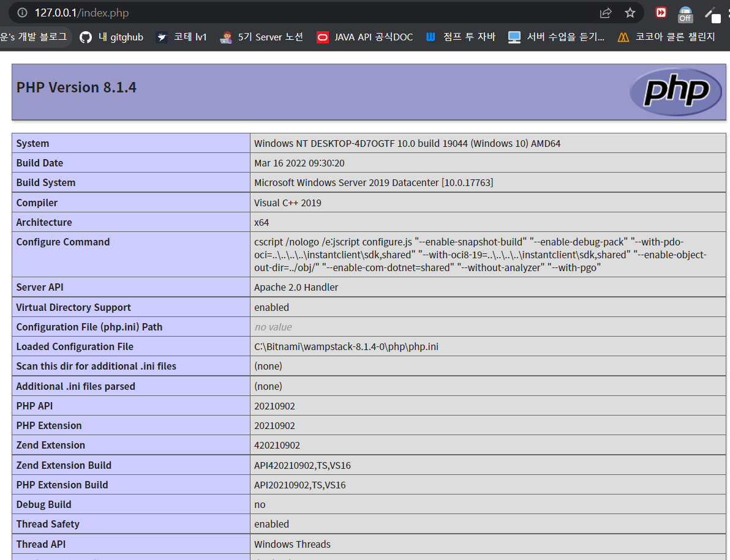Click the enabled value for Virtual Directory Support
Screen dimensions: 730x560
(x=271, y=307)
